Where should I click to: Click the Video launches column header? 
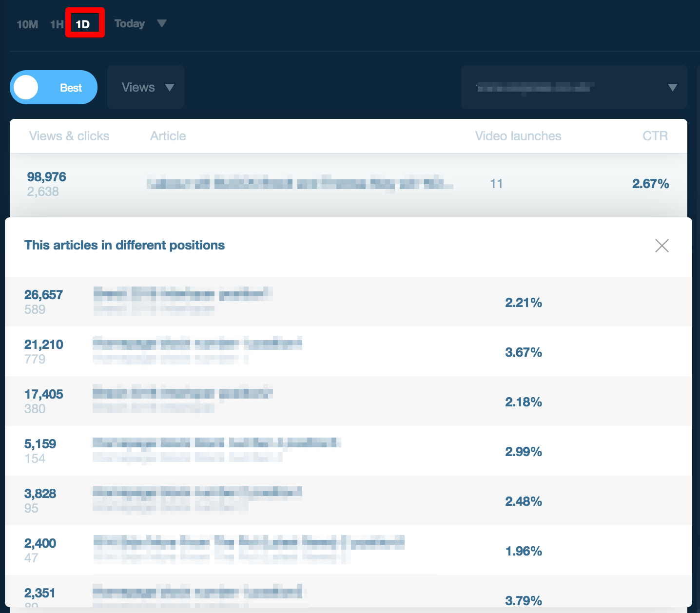[518, 136]
